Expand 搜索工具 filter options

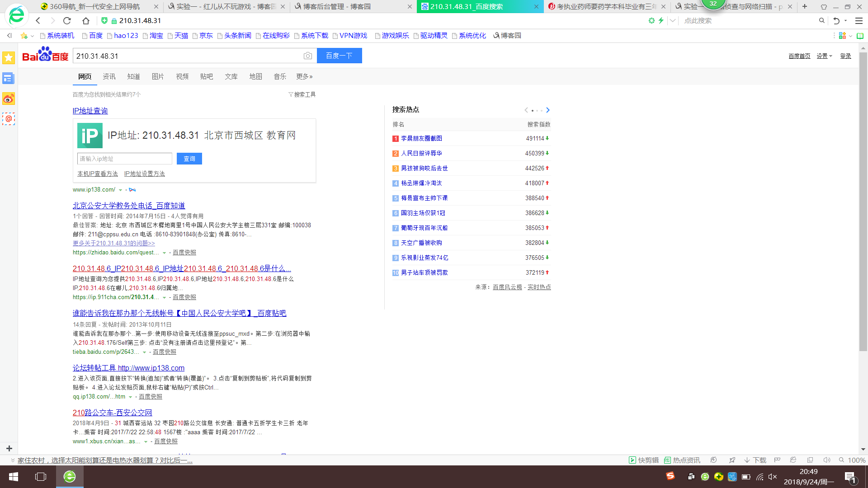tap(302, 94)
